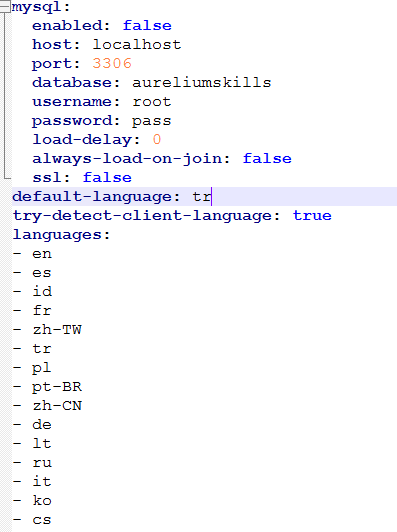The width and height of the screenshot is (397, 532).
Task: Click the 'de' language entry
Action: coord(42,424)
